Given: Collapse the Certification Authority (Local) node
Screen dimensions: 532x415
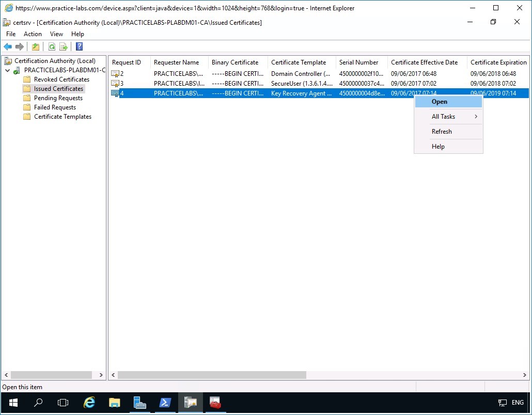Looking at the screenshot, I should coord(3,60).
